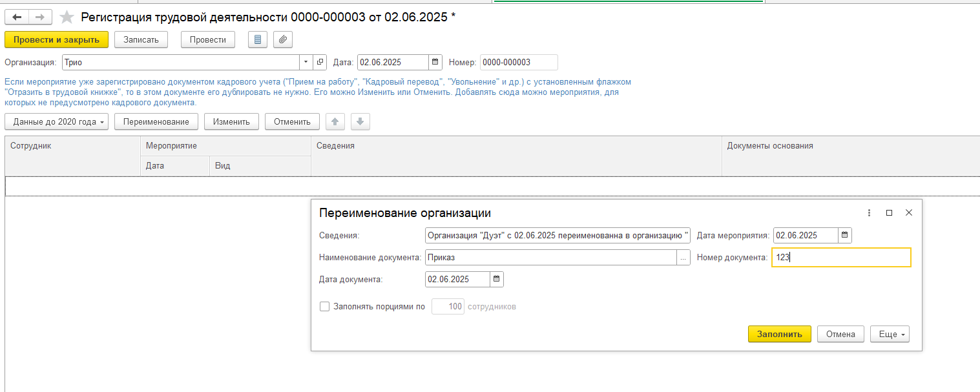Click the Отмена button in dialog
980x392 pixels.
tap(840, 334)
